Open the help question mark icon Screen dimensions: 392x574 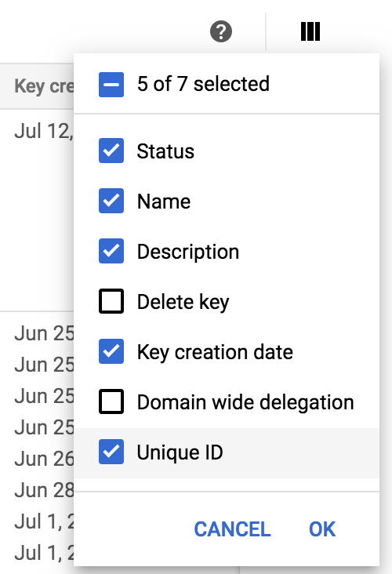pos(221,32)
